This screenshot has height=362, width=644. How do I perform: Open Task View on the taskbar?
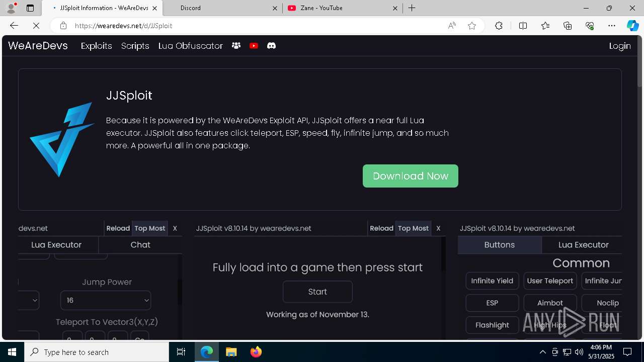coord(181,352)
